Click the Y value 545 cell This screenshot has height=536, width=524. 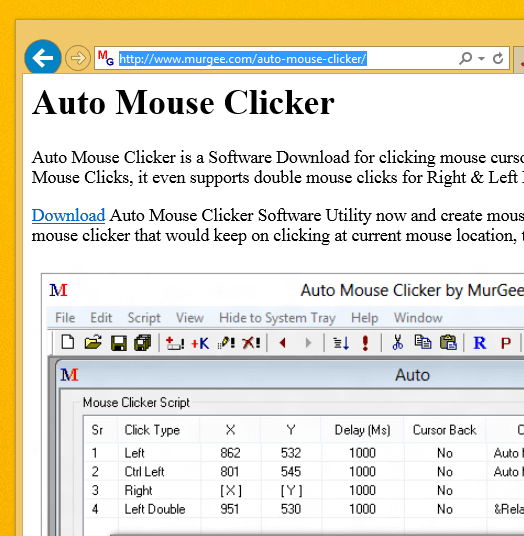[291, 472]
